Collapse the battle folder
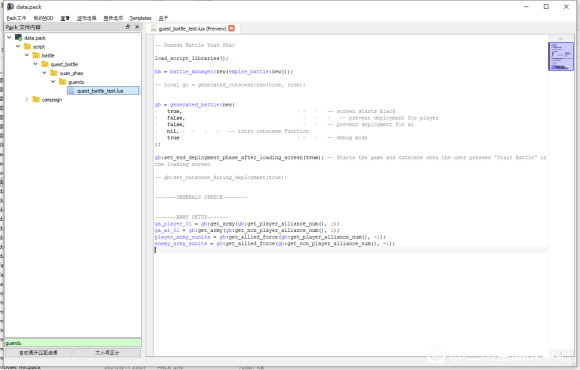580x370 pixels. [x=27, y=55]
